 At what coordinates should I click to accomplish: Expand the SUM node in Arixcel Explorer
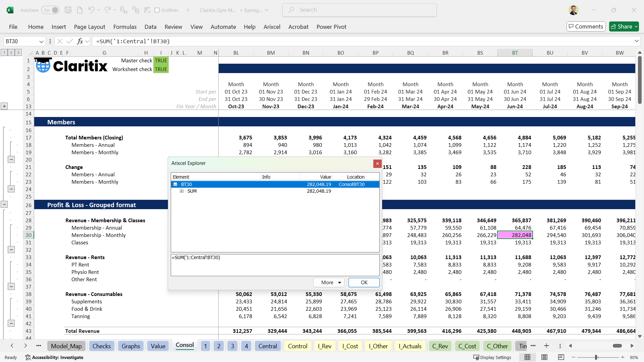[x=181, y=191]
